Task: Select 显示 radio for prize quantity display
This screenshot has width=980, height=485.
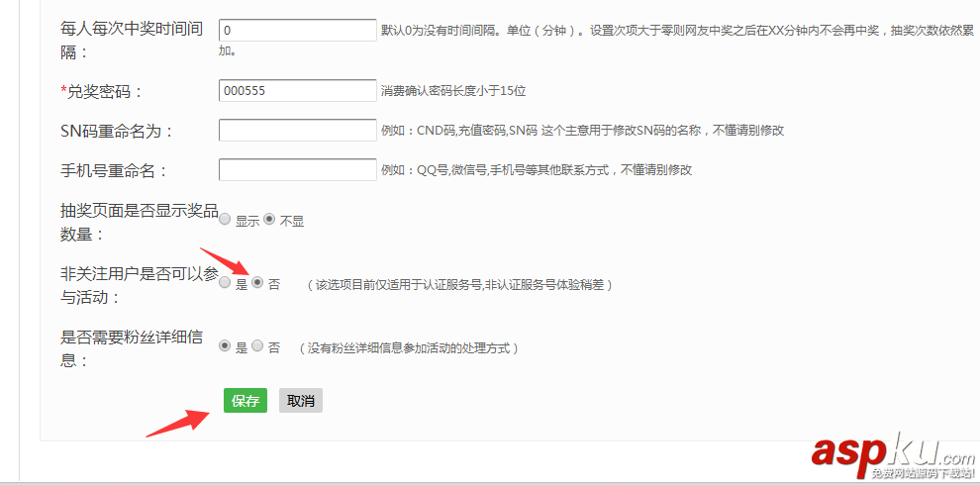Action: (225, 220)
